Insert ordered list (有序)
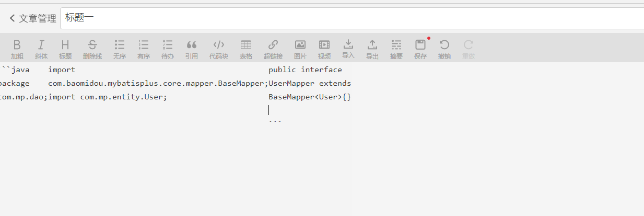Screen dimensions: 644x216 tap(144, 50)
